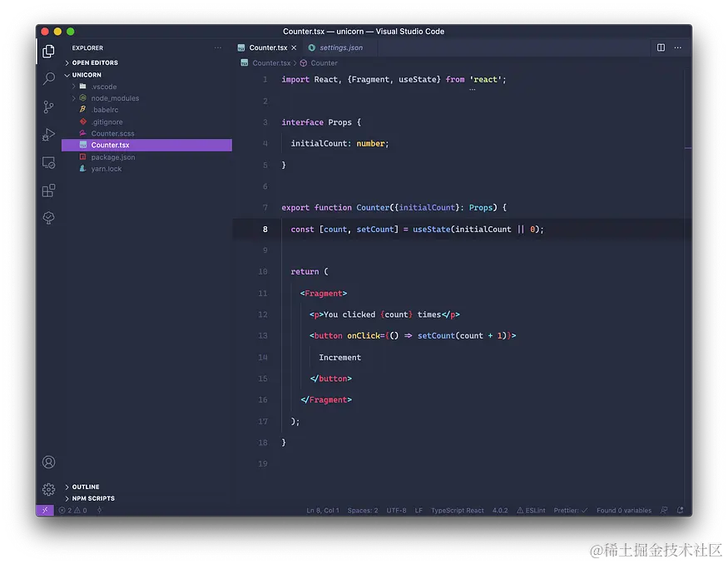Viewport: 728px width, 564px height.
Task: Open the Manage gear icon
Action: pyautogui.click(x=47, y=489)
